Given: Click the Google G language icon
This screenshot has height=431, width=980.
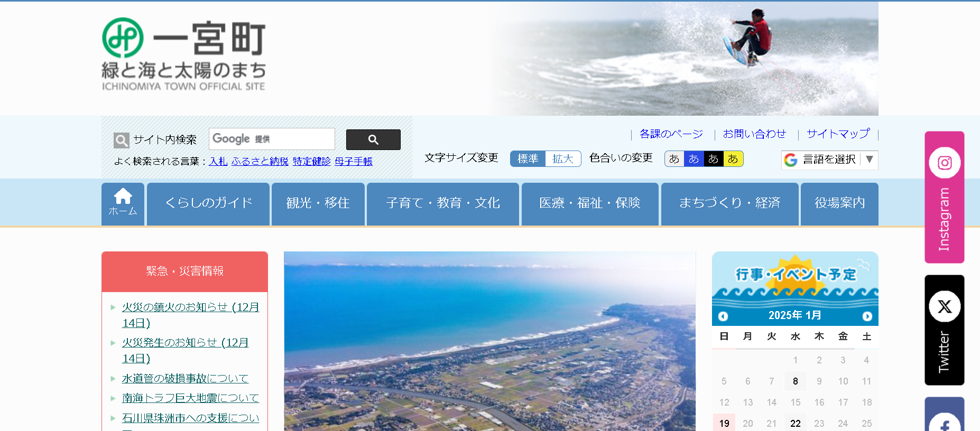Looking at the screenshot, I should pyautogui.click(x=791, y=160).
